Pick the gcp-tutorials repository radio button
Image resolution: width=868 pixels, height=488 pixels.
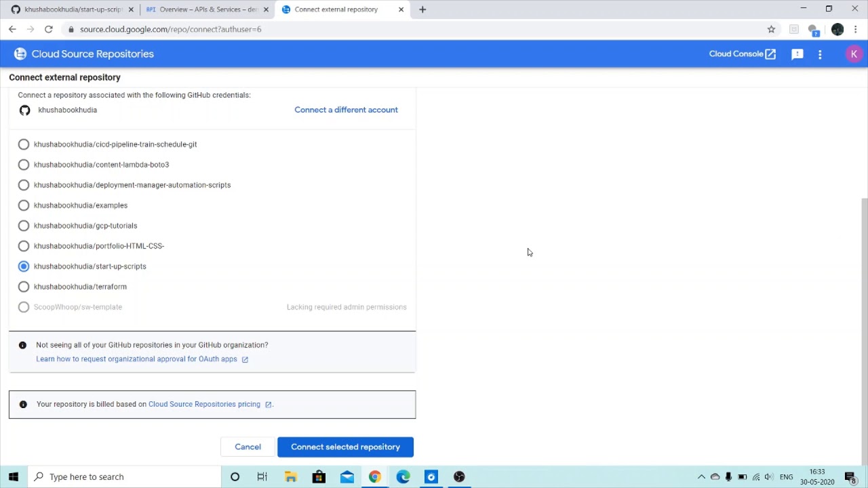coord(24,226)
